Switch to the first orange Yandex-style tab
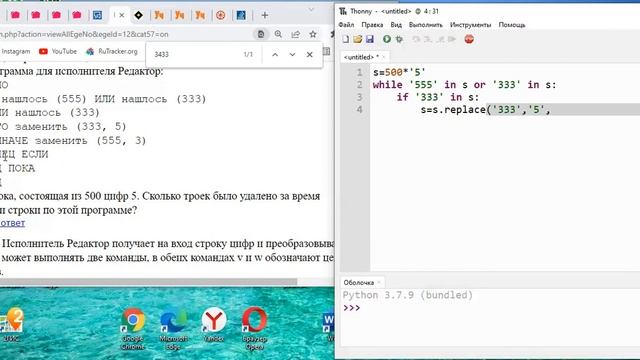Image resolution: width=640 pixels, height=360 pixels. point(159,15)
